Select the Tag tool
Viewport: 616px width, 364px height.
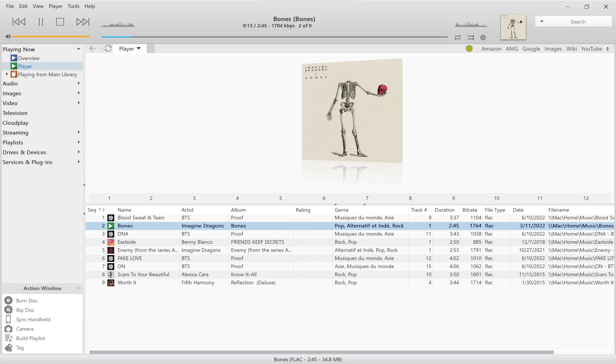coord(20,348)
